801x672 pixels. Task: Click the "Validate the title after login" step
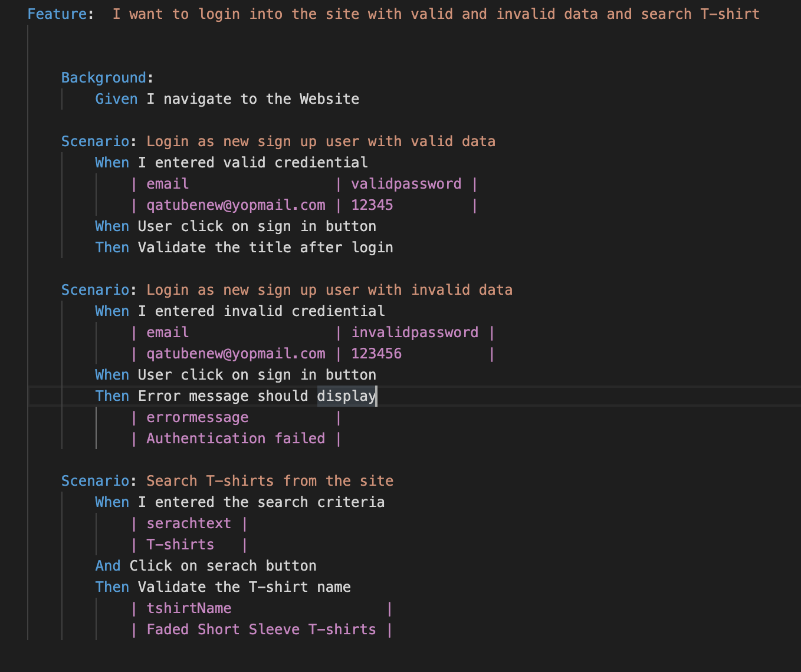tap(265, 248)
